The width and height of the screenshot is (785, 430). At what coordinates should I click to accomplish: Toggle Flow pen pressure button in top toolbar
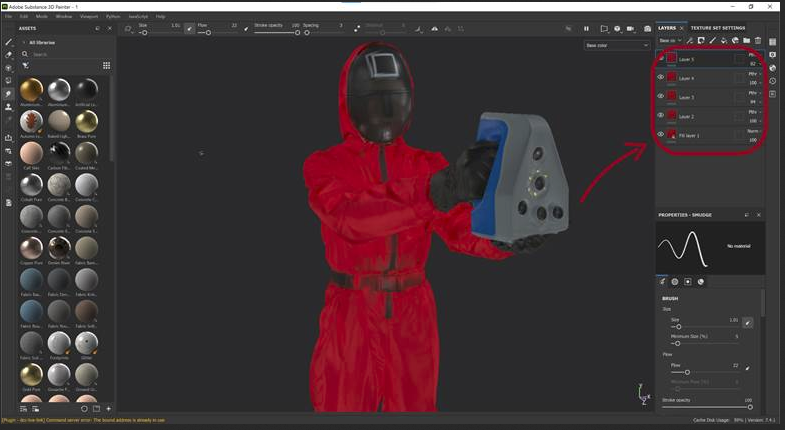(x=246, y=29)
